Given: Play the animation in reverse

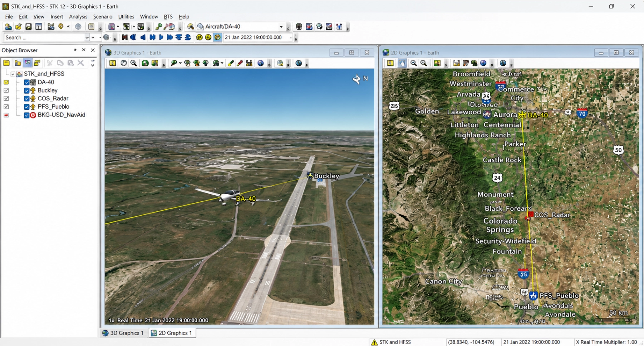Looking at the screenshot, I should click(x=143, y=37).
